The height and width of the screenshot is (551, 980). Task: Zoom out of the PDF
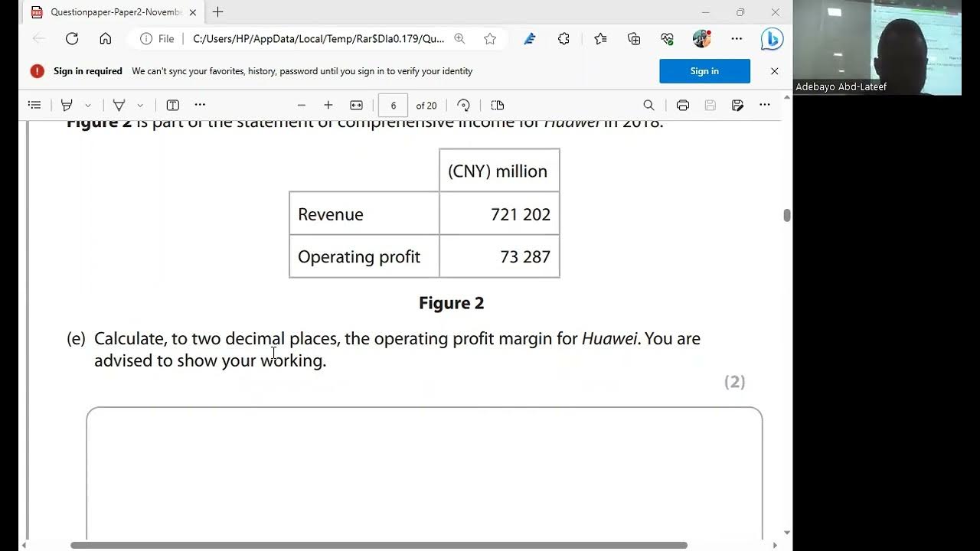tap(302, 105)
